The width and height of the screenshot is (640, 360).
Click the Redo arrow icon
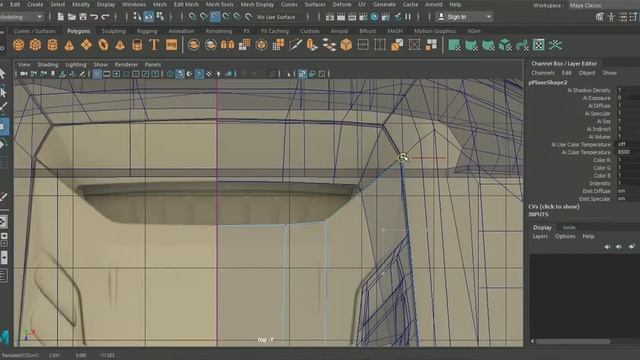[x=105, y=17]
